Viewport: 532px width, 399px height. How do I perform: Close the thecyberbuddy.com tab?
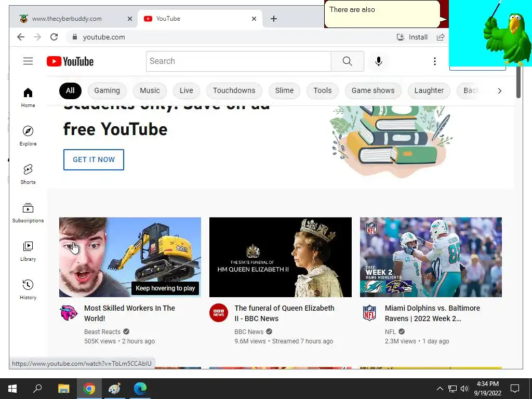(129, 19)
